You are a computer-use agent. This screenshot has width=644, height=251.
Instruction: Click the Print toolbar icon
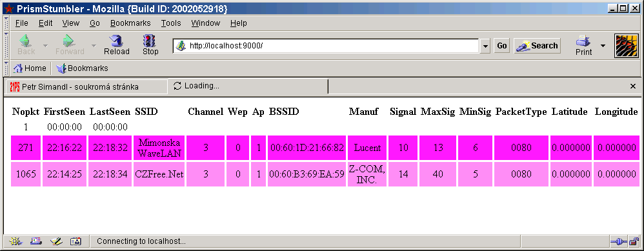point(583,45)
